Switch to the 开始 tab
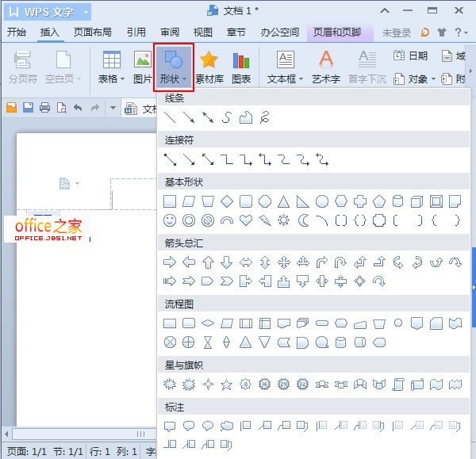Image resolution: width=476 pixels, height=459 pixels. pos(17,33)
